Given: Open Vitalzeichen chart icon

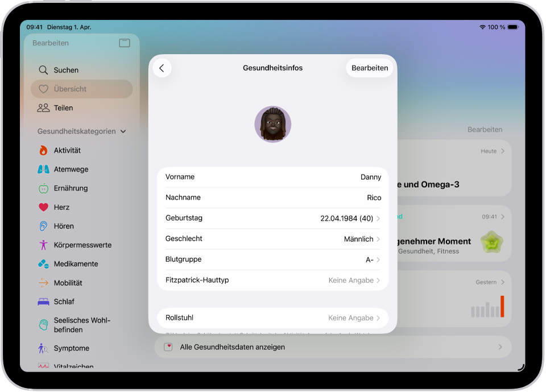Looking at the screenshot, I should pyautogui.click(x=43, y=365).
